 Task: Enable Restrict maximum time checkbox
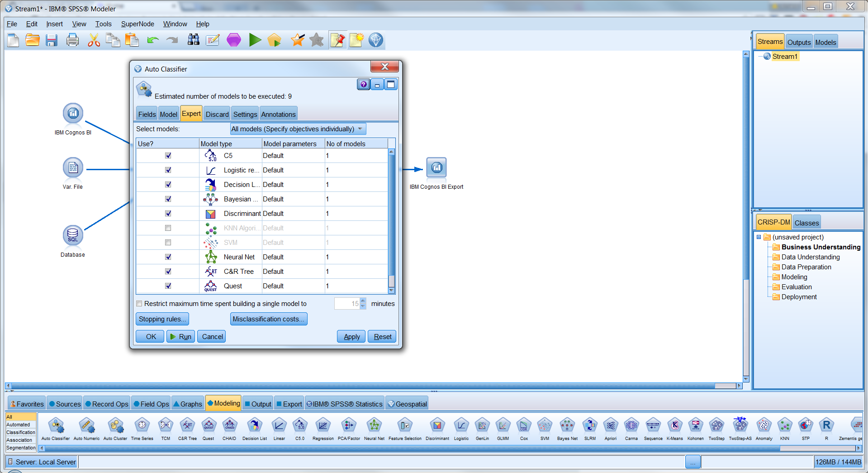pyautogui.click(x=139, y=304)
